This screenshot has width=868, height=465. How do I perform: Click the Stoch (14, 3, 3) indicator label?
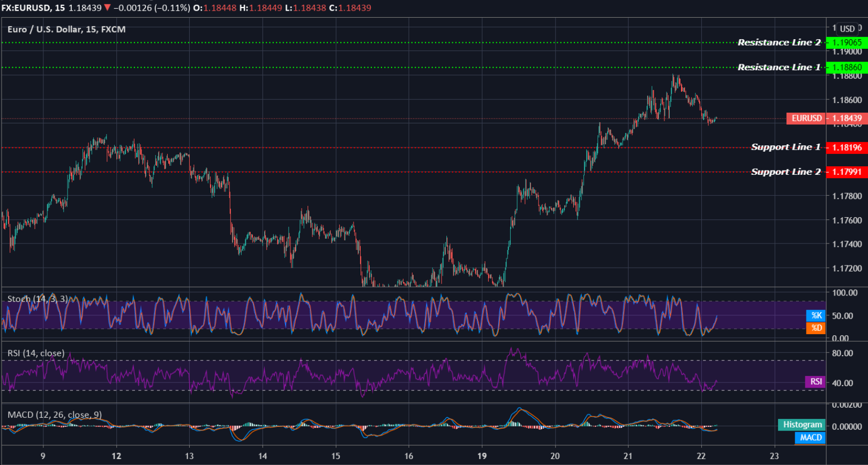click(38, 299)
